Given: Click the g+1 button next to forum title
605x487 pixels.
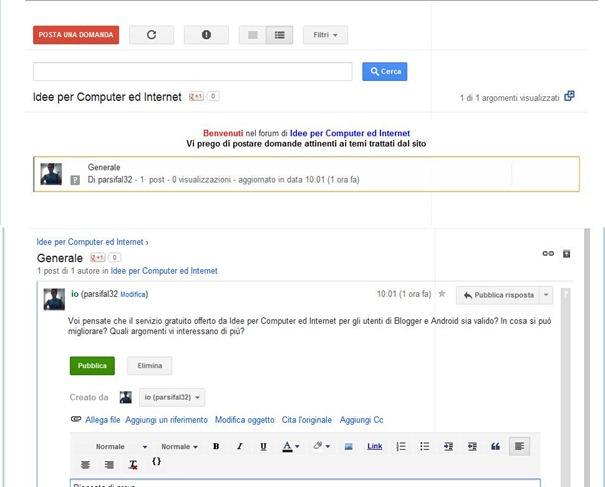Looking at the screenshot, I should [196, 96].
